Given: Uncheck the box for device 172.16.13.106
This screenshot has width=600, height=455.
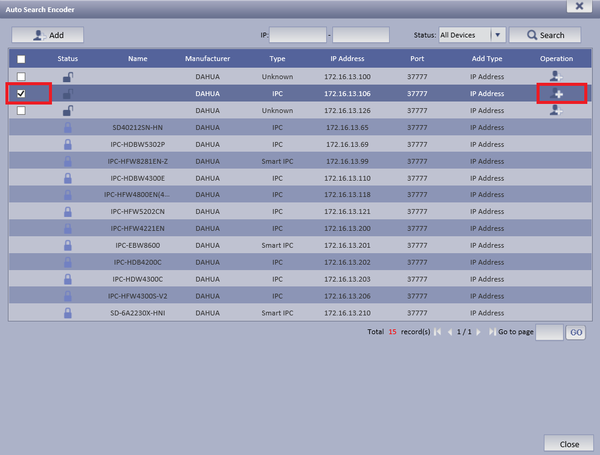Looking at the screenshot, I should pos(21,93).
